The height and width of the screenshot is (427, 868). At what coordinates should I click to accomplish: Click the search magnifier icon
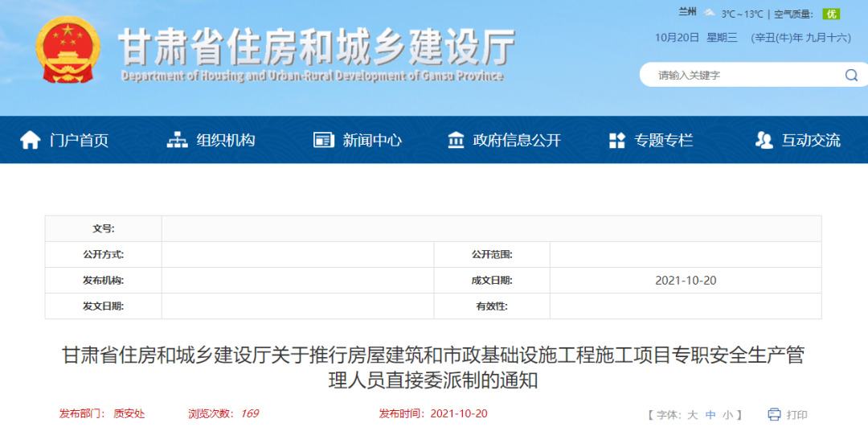(x=851, y=75)
